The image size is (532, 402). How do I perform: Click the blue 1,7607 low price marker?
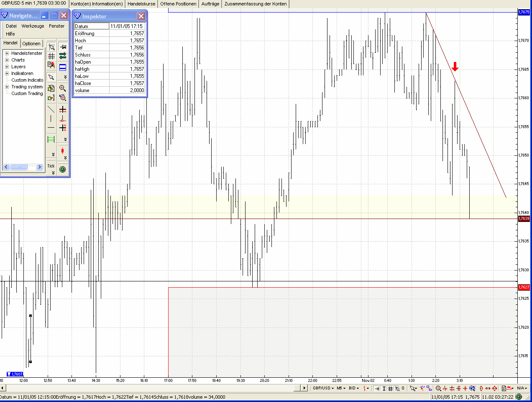point(15,374)
